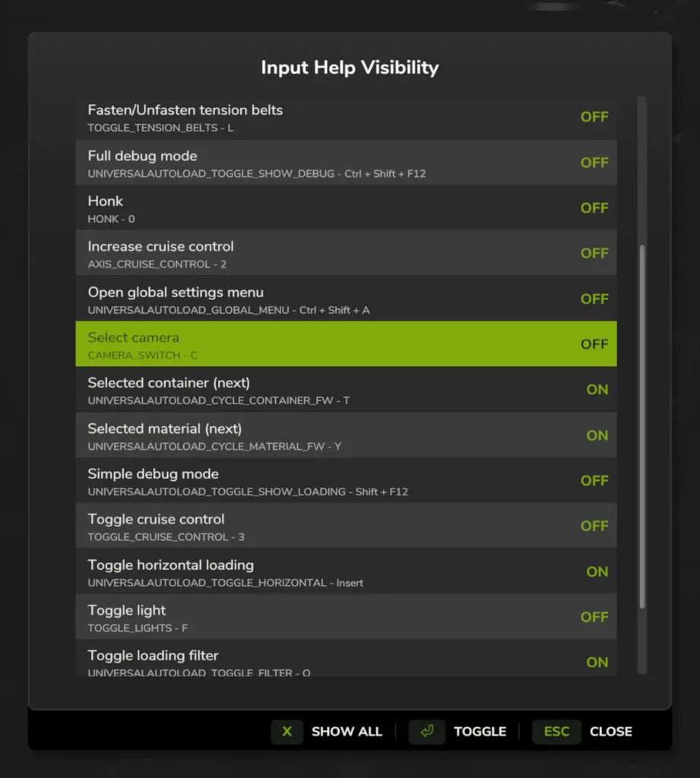Image resolution: width=700 pixels, height=778 pixels.
Task: Turn off Selected container (next) visibility
Action: (x=346, y=389)
